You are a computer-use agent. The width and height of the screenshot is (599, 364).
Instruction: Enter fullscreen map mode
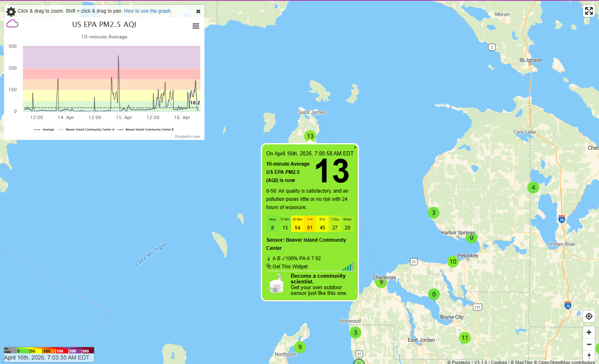pos(589,11)
